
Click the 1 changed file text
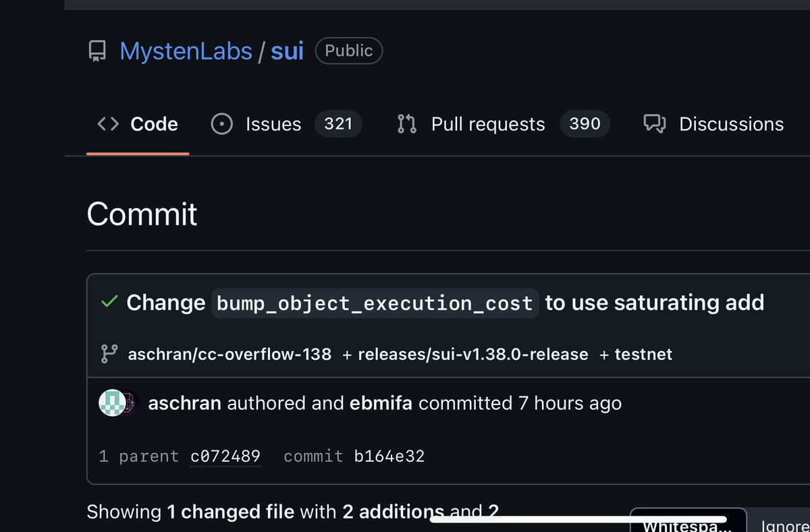coord(231,512)
